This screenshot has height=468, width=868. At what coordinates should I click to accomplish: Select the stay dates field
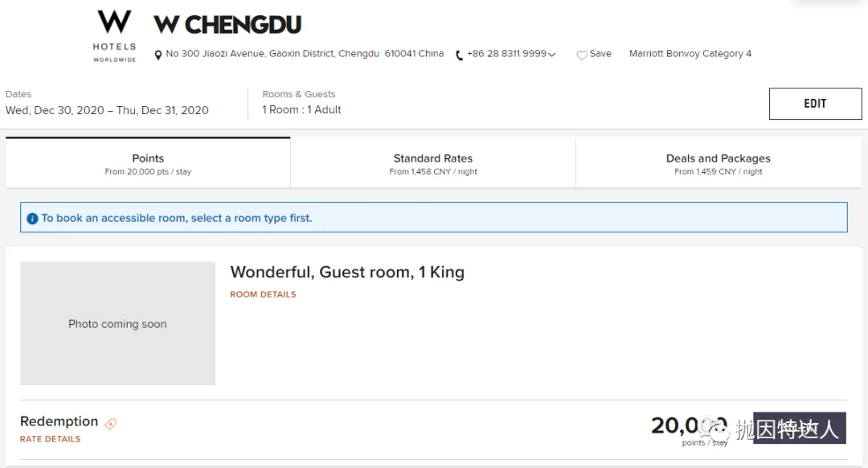pyautogui.click(x=107, y=103)
